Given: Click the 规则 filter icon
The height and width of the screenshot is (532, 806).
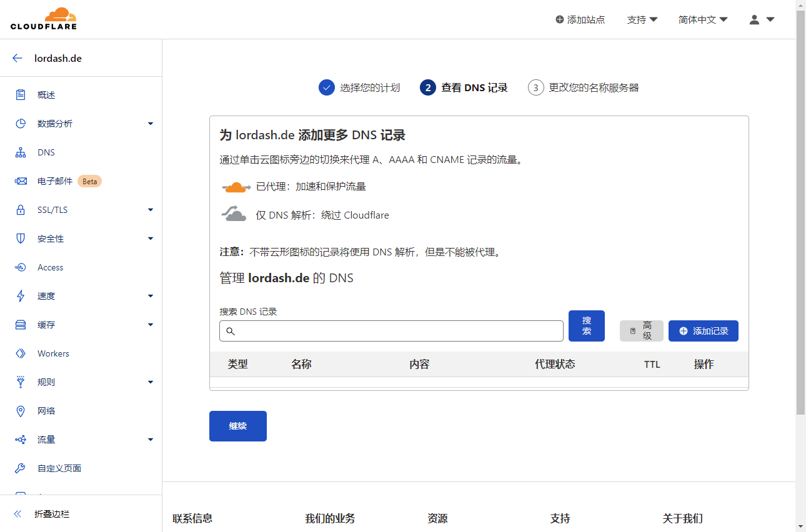Looking at the screenshot, I should 21,382.
